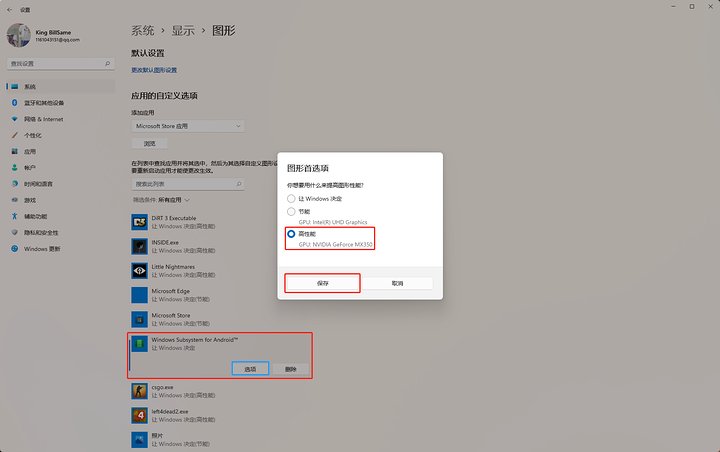Expand the 筛选条件 所有应用 filter
720x452 pixels.
tap(162, 200)
